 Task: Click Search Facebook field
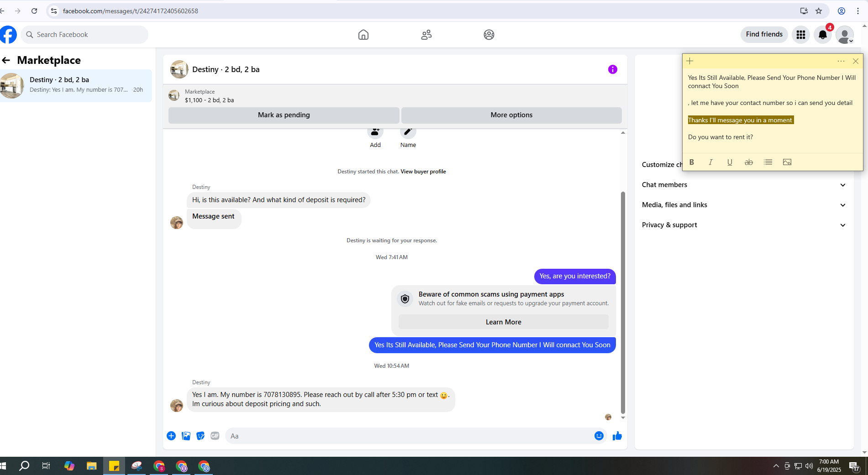84,35
